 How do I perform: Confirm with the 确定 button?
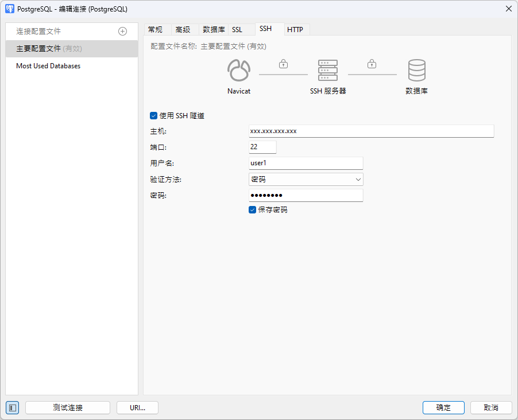pyautogui.click(x=444, y=408)
